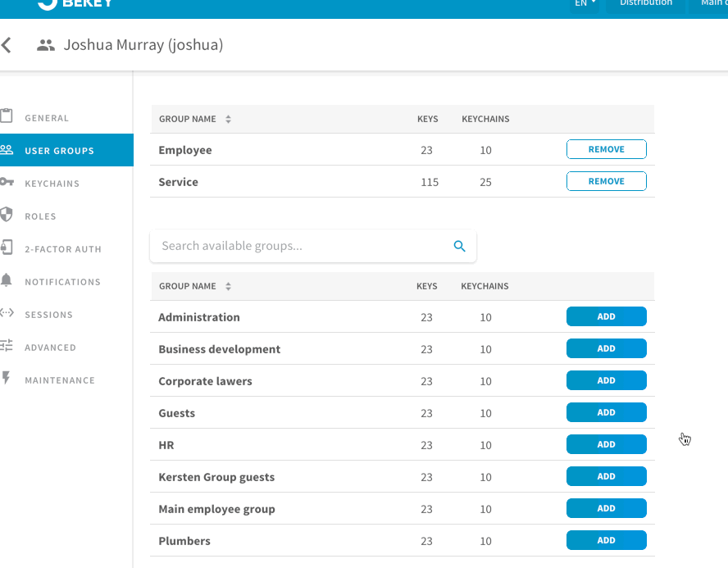The image size is (728, 568).
Task: Click the Keychains key icon
Action: click(x=7, y=181)
